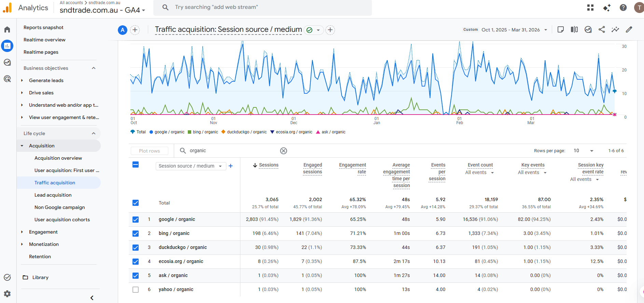The height and width of the screenshot is (303, 644).
Task: Uncheck the bing / organic row checkbox
Action: tap(136, 234)
